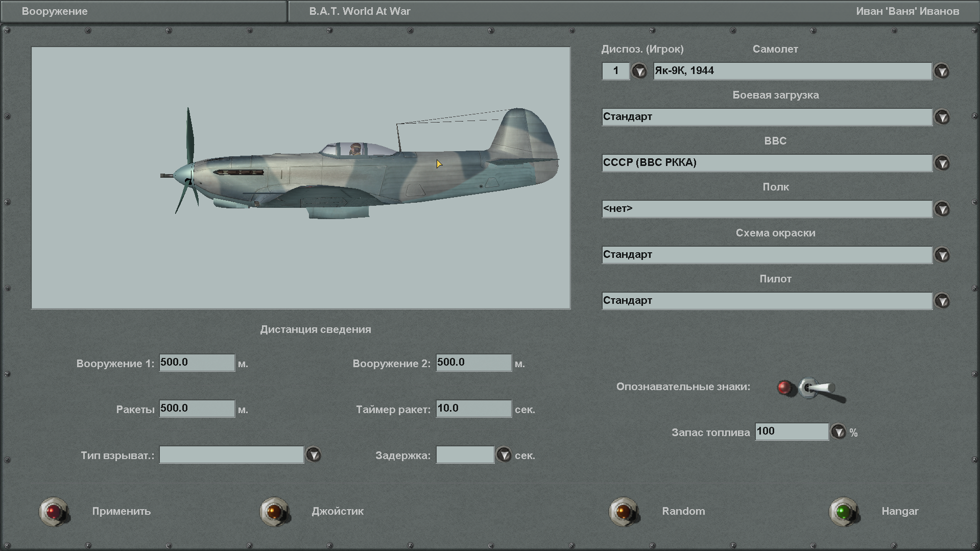The height and width of the screenshot is (551, 980).
Task: Open the Запас топлива percentage dropdown arrow
Action: [838, 432]
